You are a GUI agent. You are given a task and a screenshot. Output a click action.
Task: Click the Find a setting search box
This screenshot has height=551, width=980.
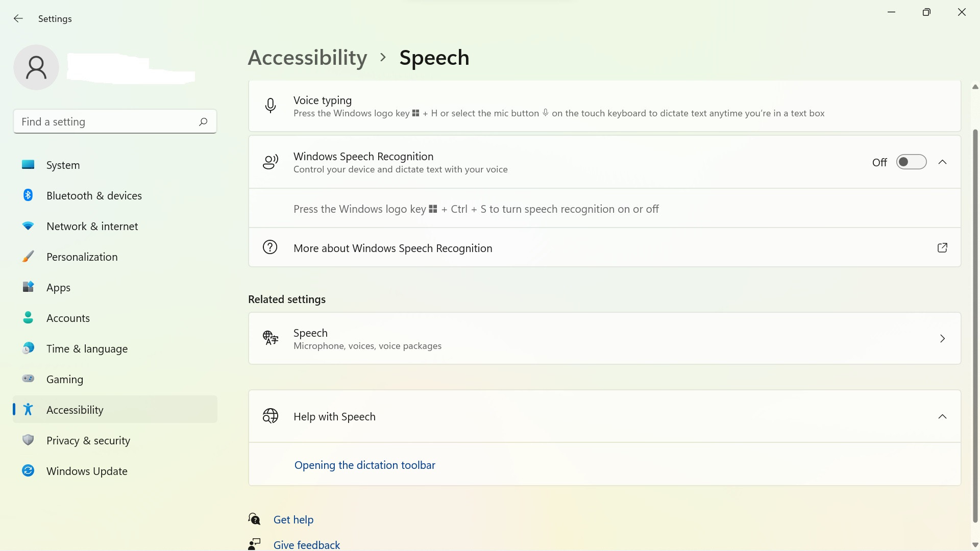[115, 121]
